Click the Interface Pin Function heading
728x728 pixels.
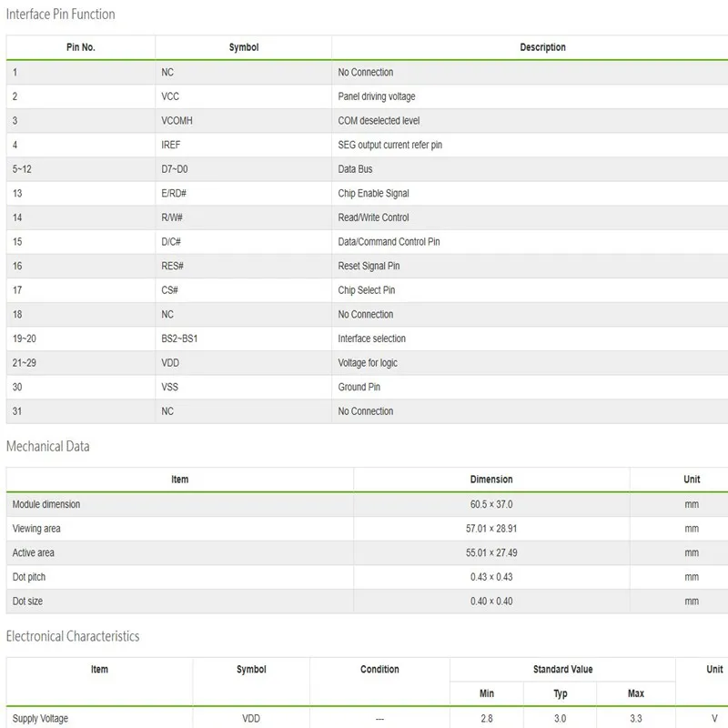[x=61, y=15]
